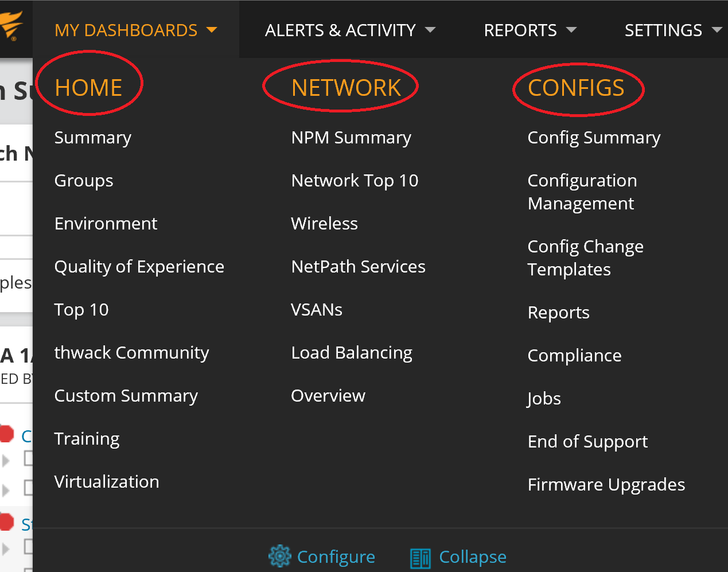The height and width of the screenshot is (572, 728).
Task: Open the Custom Summary view
Action: 126,396
